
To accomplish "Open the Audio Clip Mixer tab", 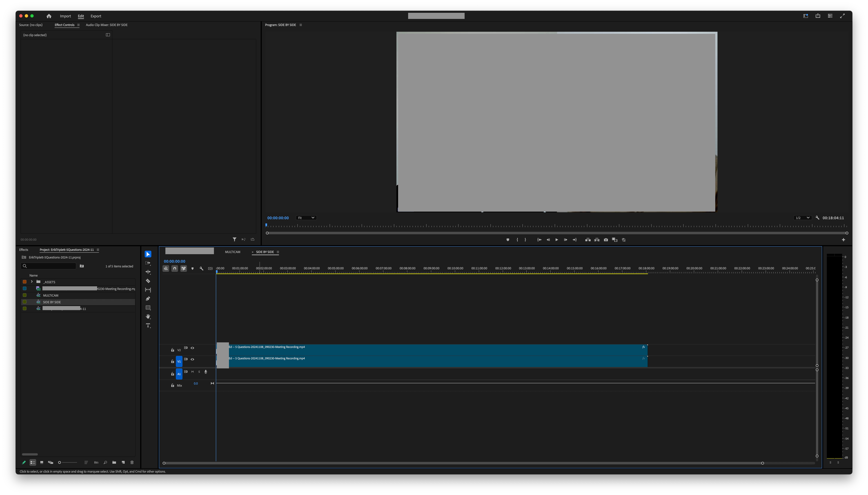I will pyautogui.click(x=106, y=25).
